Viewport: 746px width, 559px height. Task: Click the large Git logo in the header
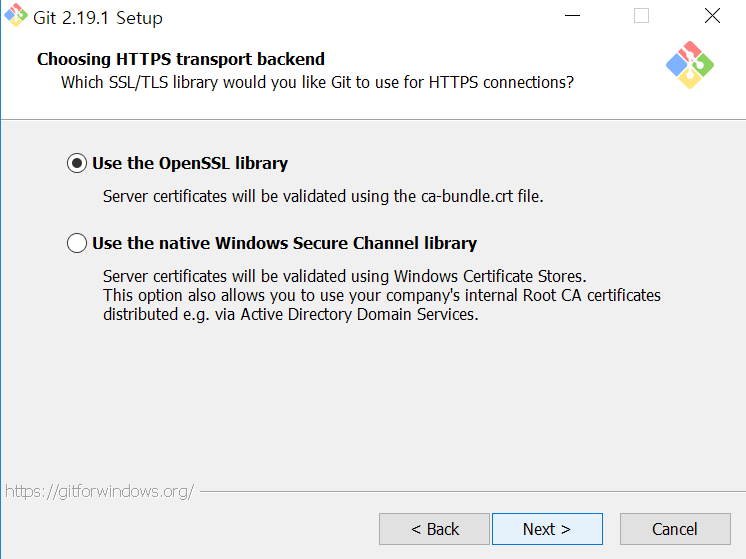[x=689, y=65]
